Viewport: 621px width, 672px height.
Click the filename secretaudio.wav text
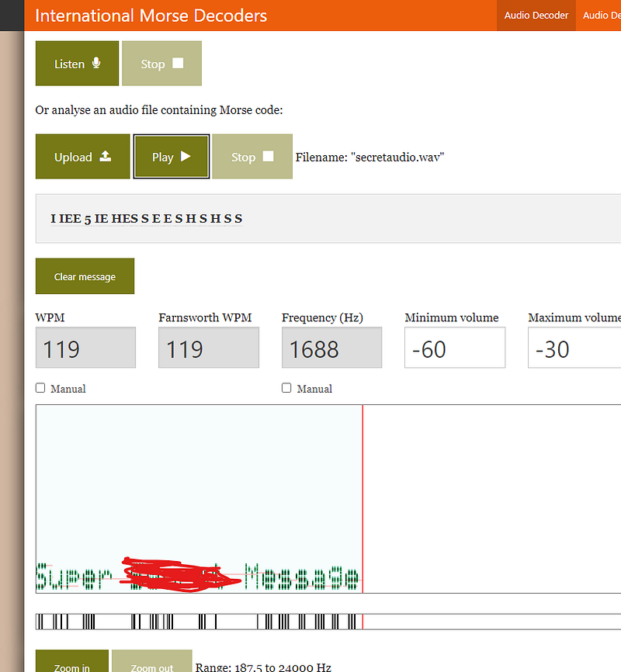369,158
